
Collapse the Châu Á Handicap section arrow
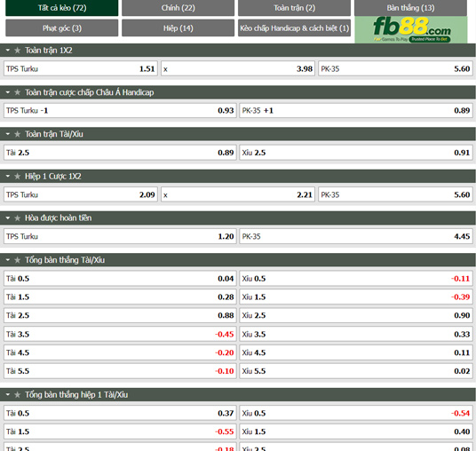coord(8,92)
